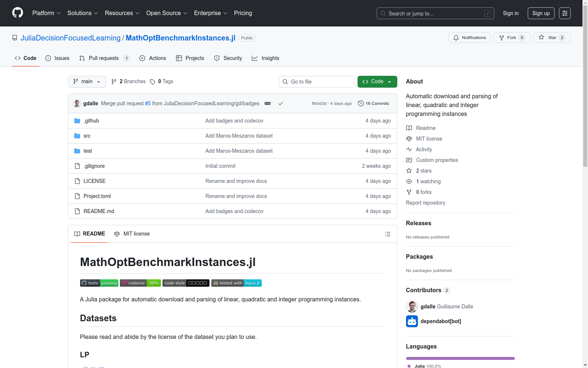Click the branches icon next to 2 Branches
This screenshot has height=368, width=588.
pos(114,82)
